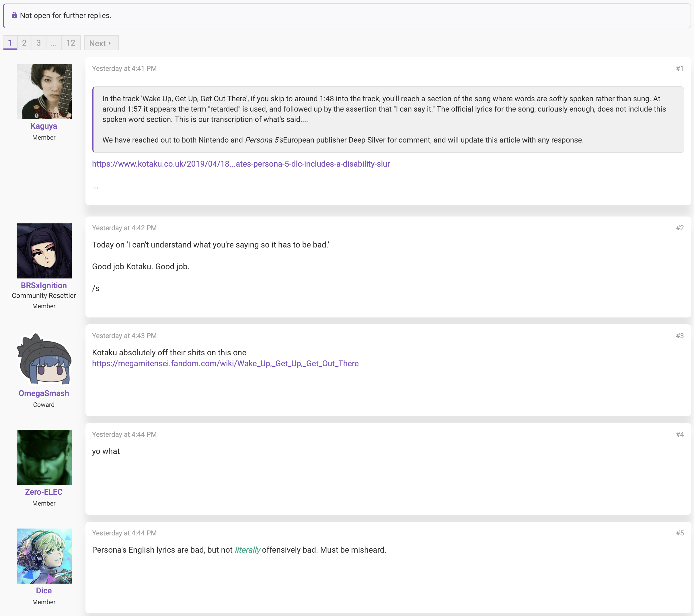Click the lock icon in the closed-thread notice
The height and width of the screenshot is (616, 694).
click(x=14, y=15)
